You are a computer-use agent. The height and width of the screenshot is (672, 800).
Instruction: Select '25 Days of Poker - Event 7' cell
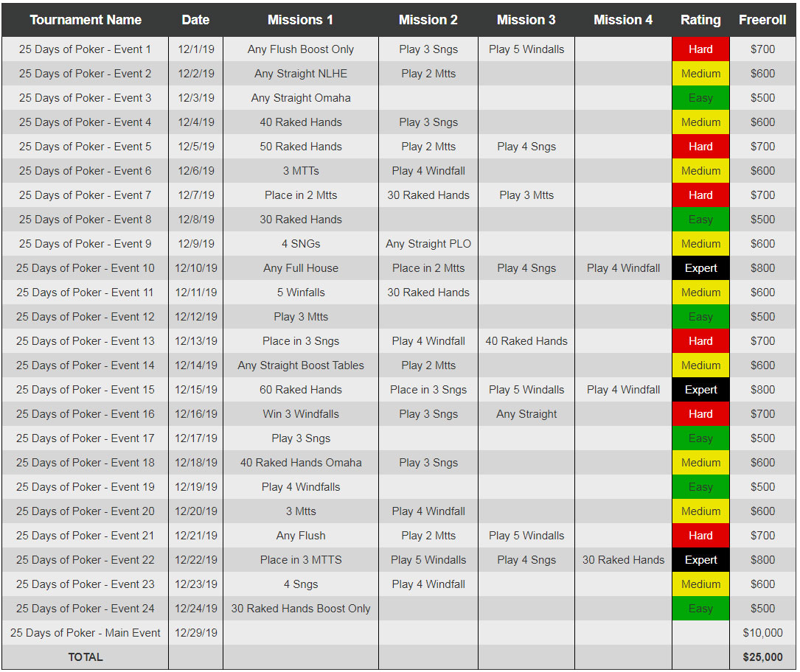[x=86, y=195]
